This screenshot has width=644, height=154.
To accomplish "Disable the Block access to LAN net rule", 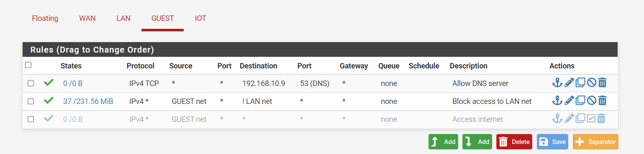I will 591,100.
